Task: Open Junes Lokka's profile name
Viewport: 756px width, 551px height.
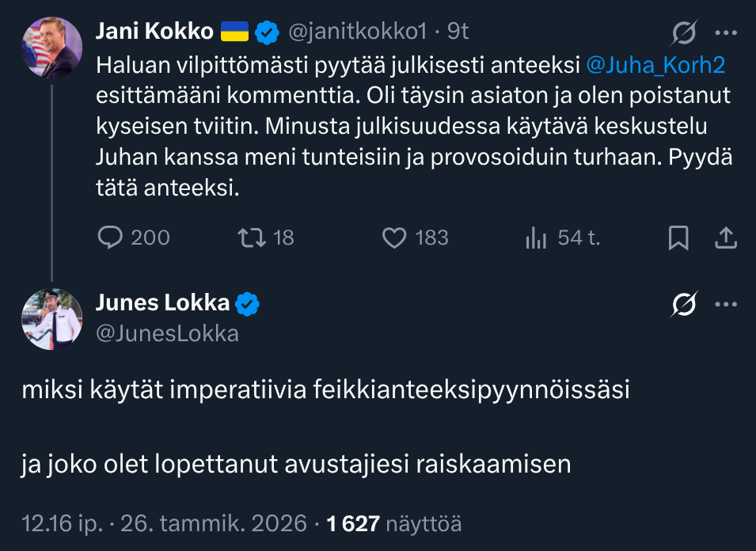Action: tap(162, 302)
